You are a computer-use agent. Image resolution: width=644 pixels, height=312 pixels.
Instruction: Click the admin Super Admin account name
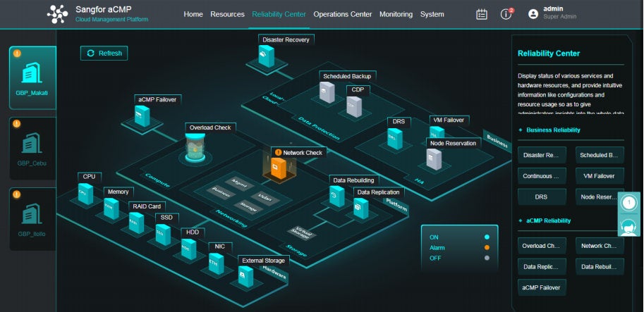[x=559, y=13]
